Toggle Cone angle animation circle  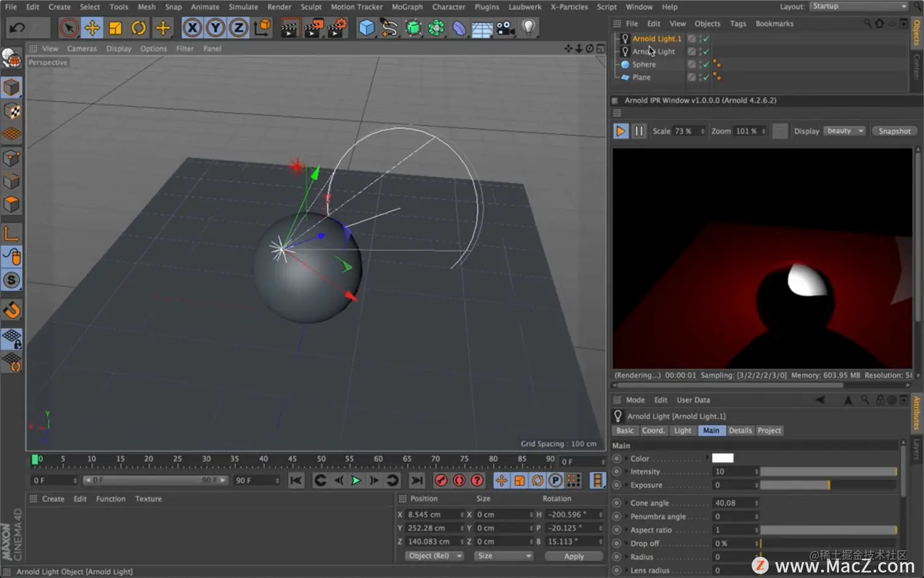coord(617,503)
